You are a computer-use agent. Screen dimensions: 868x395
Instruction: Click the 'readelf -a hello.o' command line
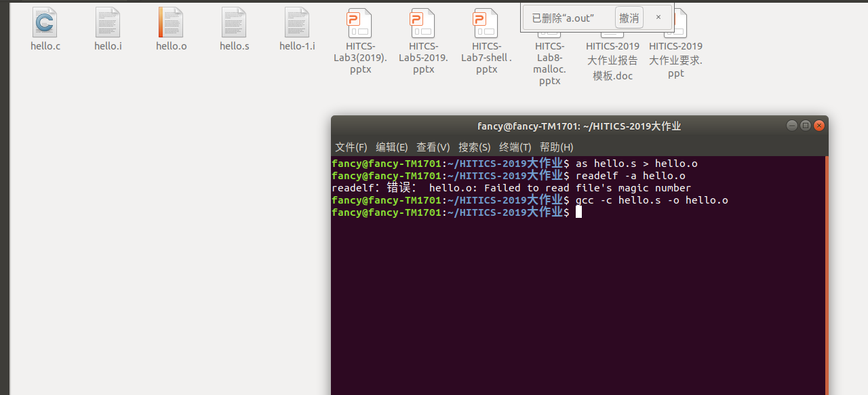click(509, 176)
